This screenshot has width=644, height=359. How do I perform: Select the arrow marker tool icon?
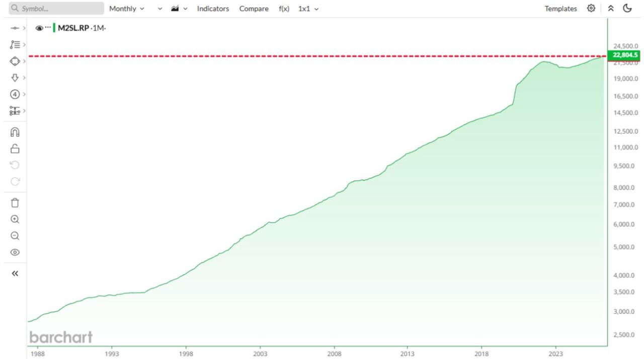(15, 78)
